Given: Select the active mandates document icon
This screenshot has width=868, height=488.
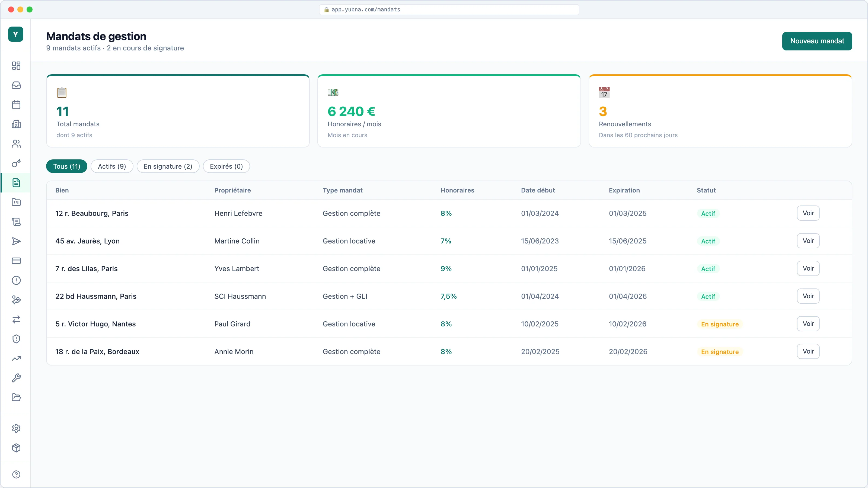Looking at the screenshot, I should (16, 183).
